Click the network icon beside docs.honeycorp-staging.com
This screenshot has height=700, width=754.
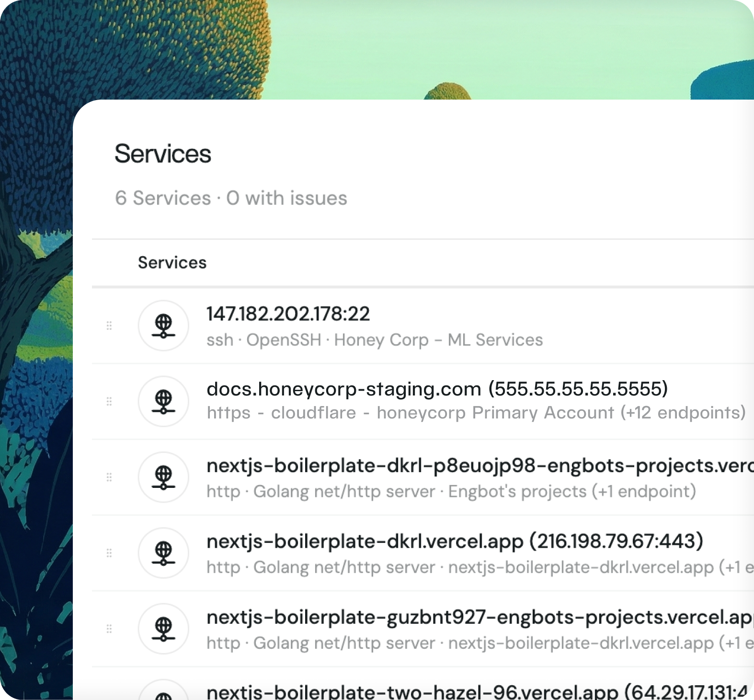click(163, 401)
